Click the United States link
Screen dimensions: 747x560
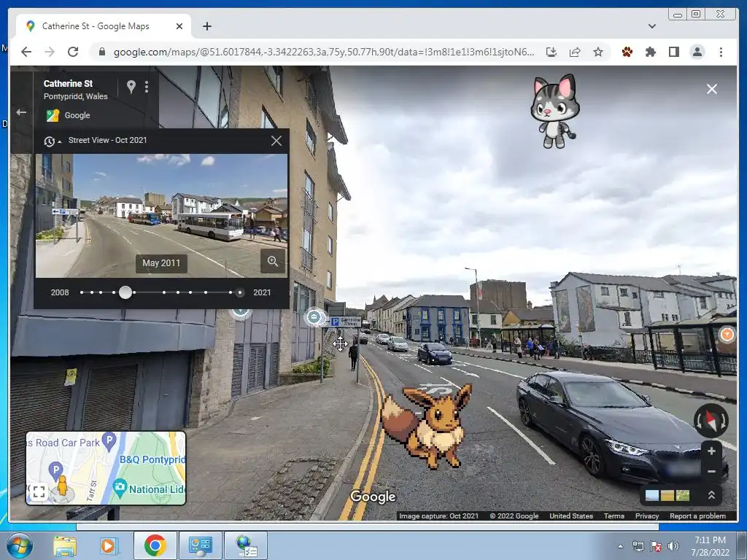pos(571,516)
